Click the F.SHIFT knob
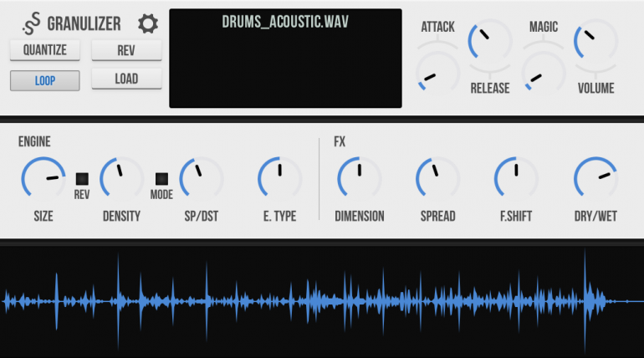This screenshot has width=644, height=358. coord(516,179)
